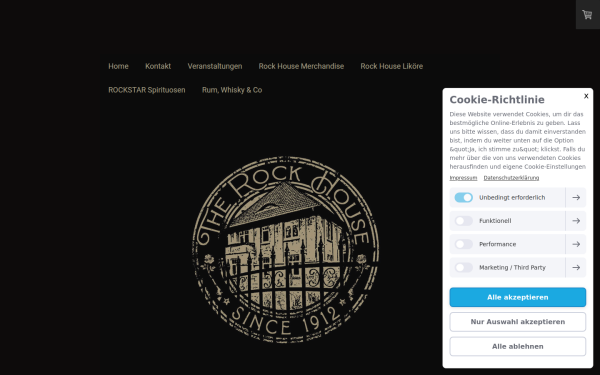This screenshot has height=375, width=600.
Task: Open the shopping cart icon
Action: tap(587, 15)
